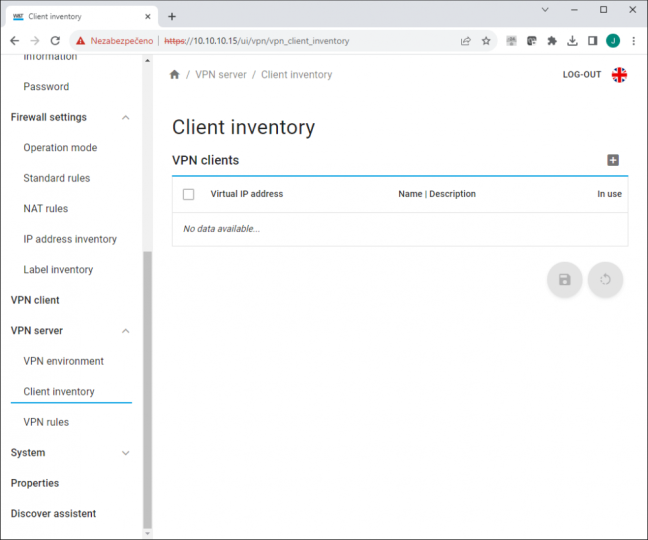Bookmark this page with star icon
Screen dimensions: 648x540
(x=486, y=40)
